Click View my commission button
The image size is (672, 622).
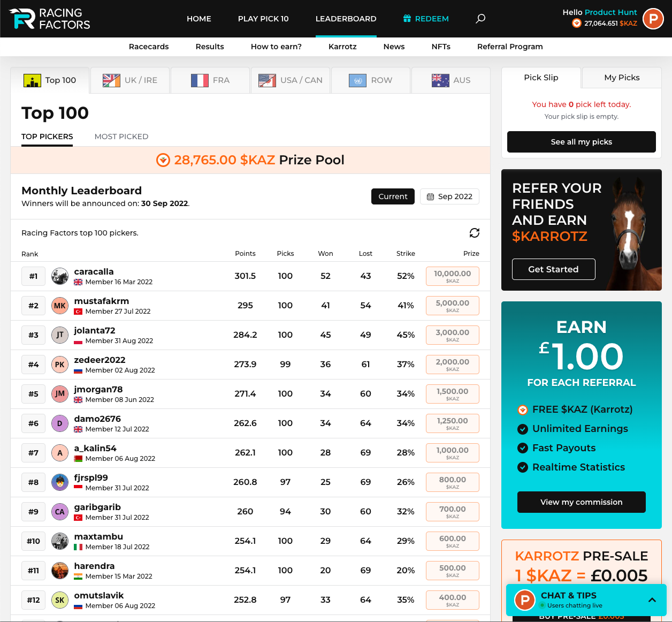tap(582, 502)
